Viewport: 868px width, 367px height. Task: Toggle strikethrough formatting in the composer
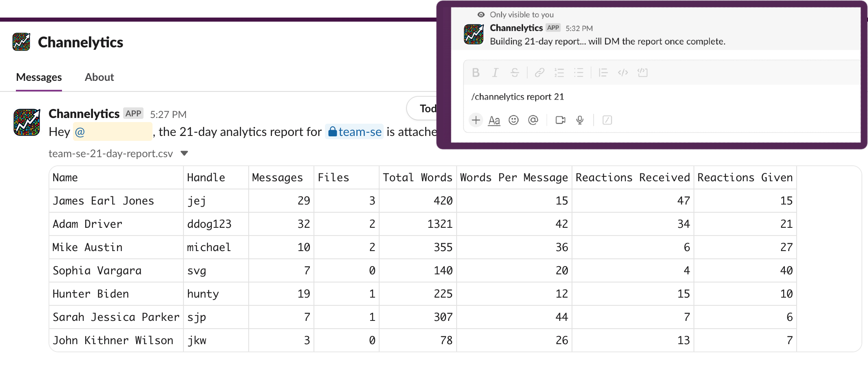pos(515,73)
